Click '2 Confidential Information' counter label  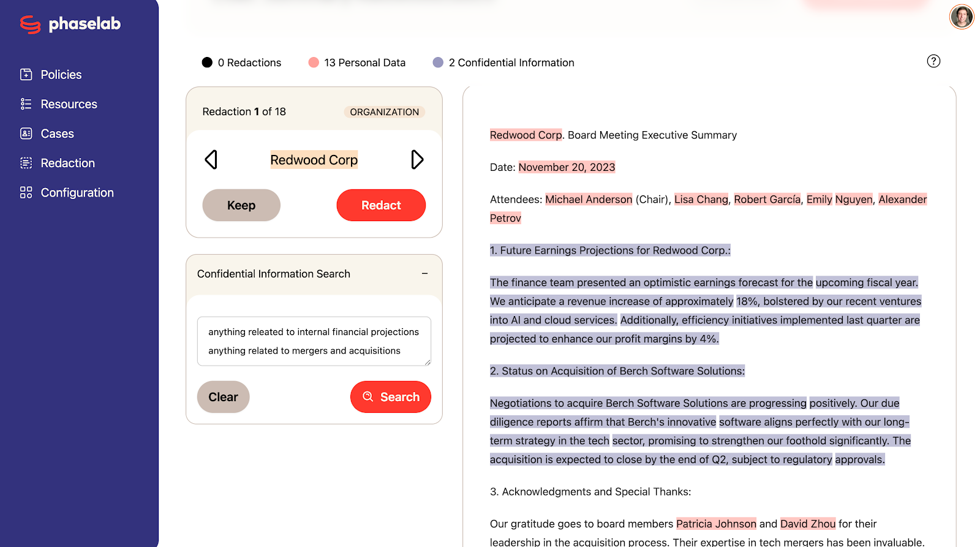click(511, 62)
